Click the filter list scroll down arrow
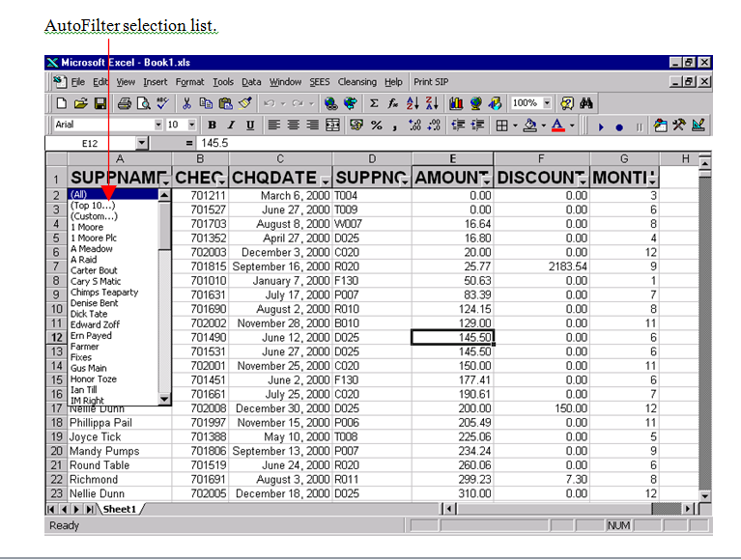Viewport: 741px width, 560px height. (x=164, y=399)
